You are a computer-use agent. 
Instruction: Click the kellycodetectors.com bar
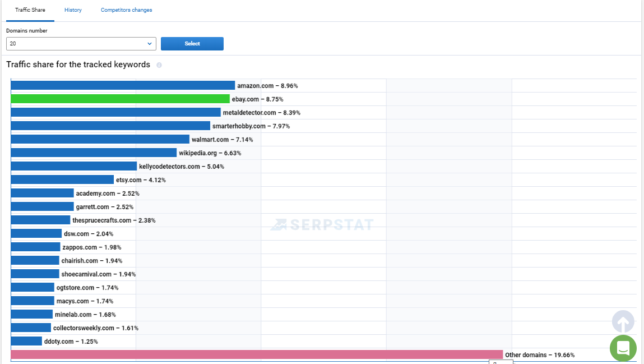[x=74, y=166]
